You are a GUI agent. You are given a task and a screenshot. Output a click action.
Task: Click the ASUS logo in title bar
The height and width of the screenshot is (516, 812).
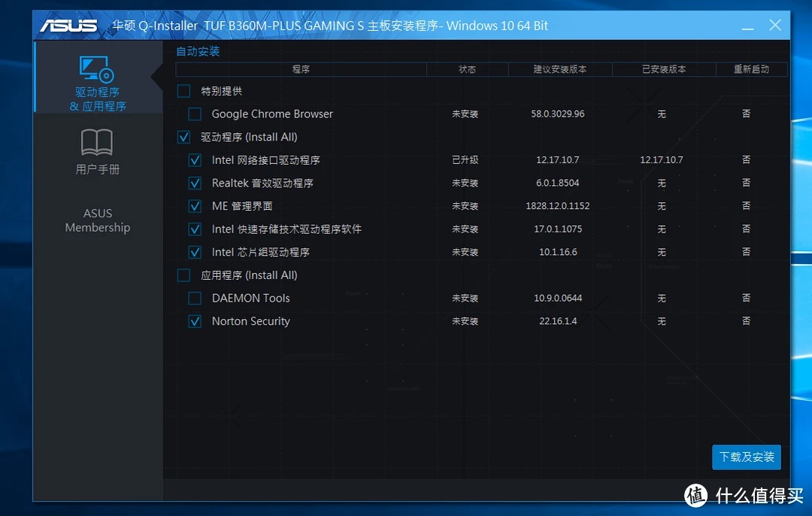tap(68, 26)
